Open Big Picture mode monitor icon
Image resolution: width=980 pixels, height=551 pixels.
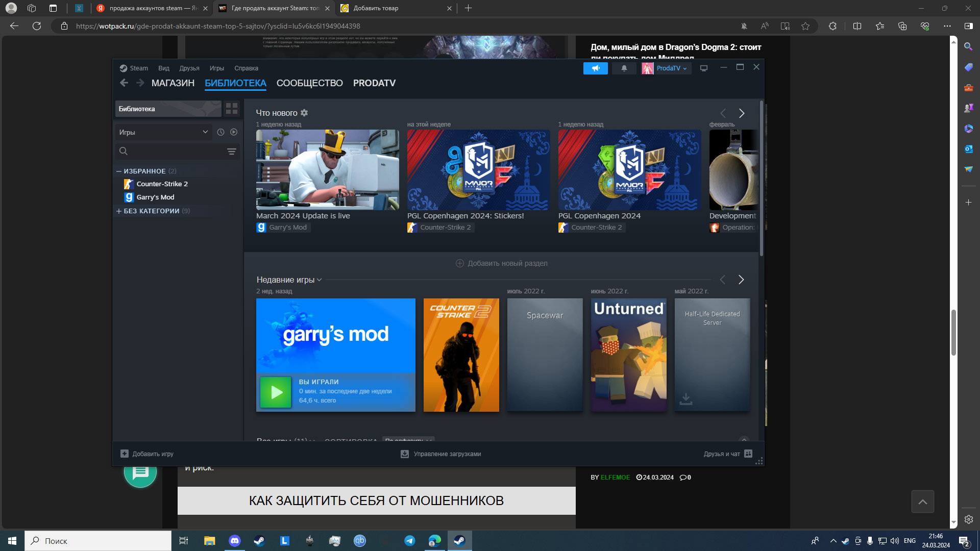pos(704,68)
